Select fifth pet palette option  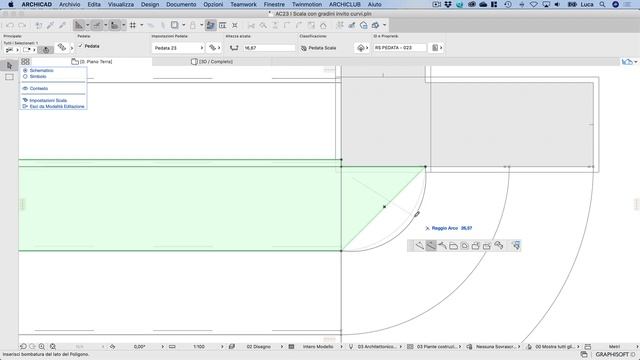(464, 246)
